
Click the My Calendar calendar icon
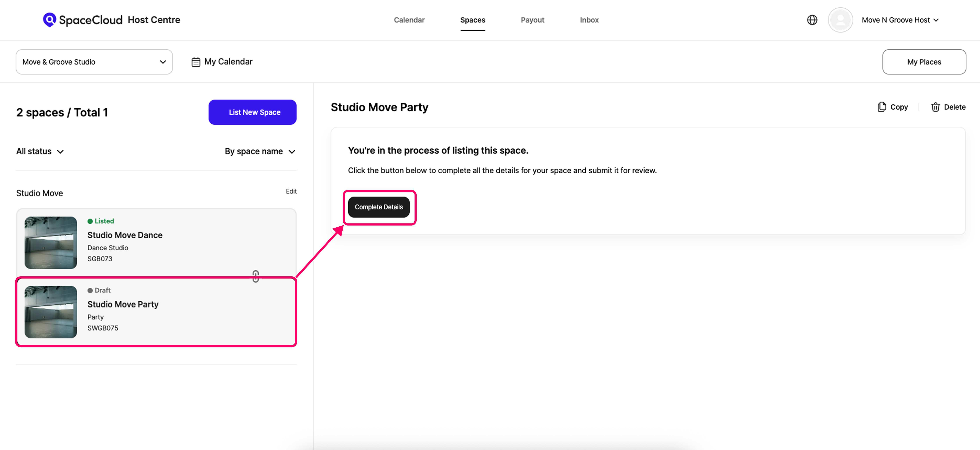click(195, 62)
